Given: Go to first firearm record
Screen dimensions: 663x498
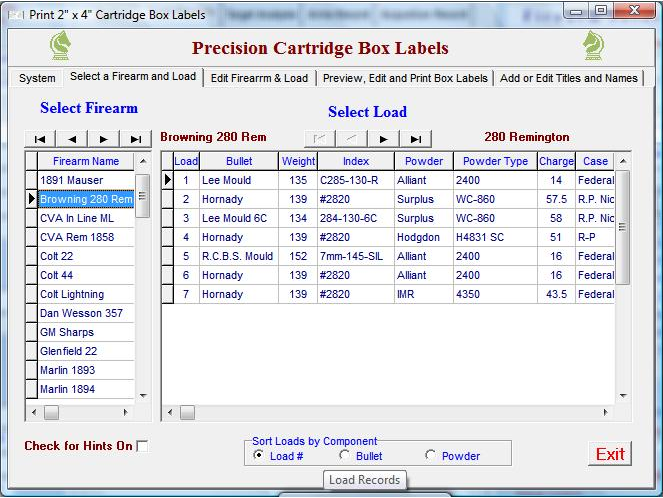Looking at the screenshot, I should 40,139.
